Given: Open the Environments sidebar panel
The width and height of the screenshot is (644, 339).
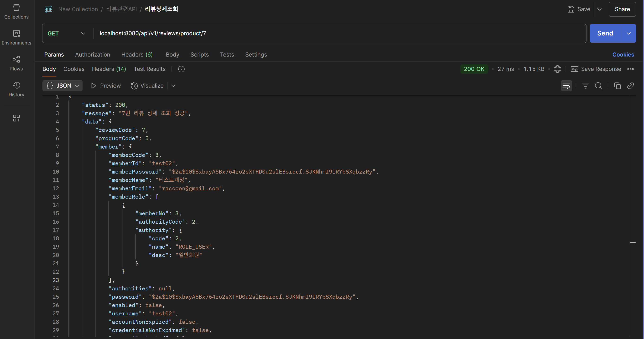Looking at the screenshot, I should [x=16, y=37].
